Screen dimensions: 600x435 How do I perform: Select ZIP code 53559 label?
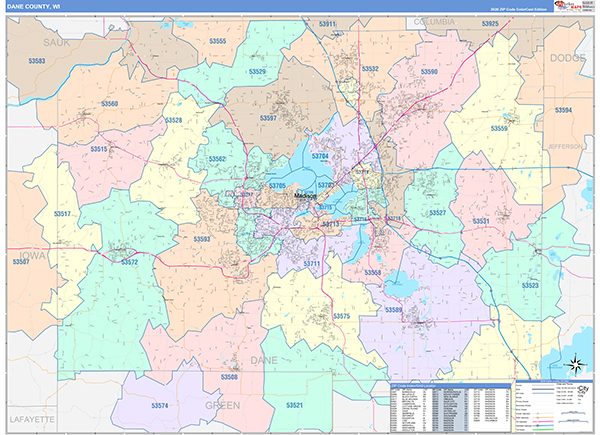pos(499,128)
